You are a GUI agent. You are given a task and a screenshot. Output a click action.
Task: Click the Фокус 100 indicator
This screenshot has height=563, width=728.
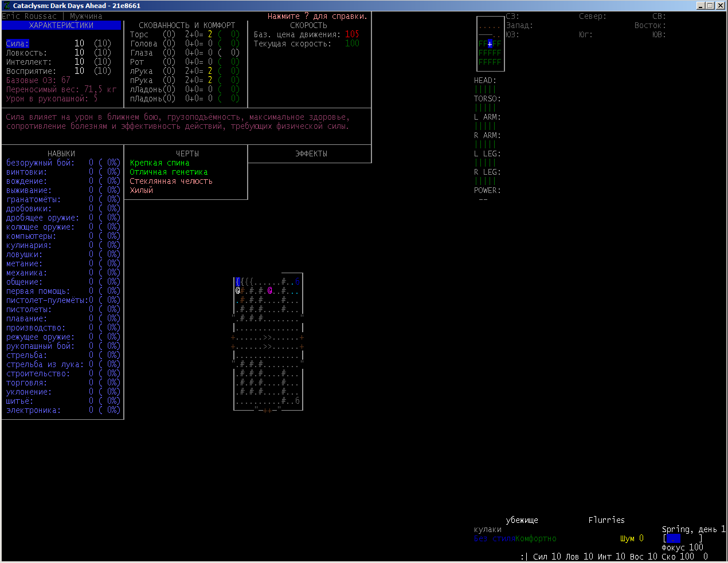point(682,548)
